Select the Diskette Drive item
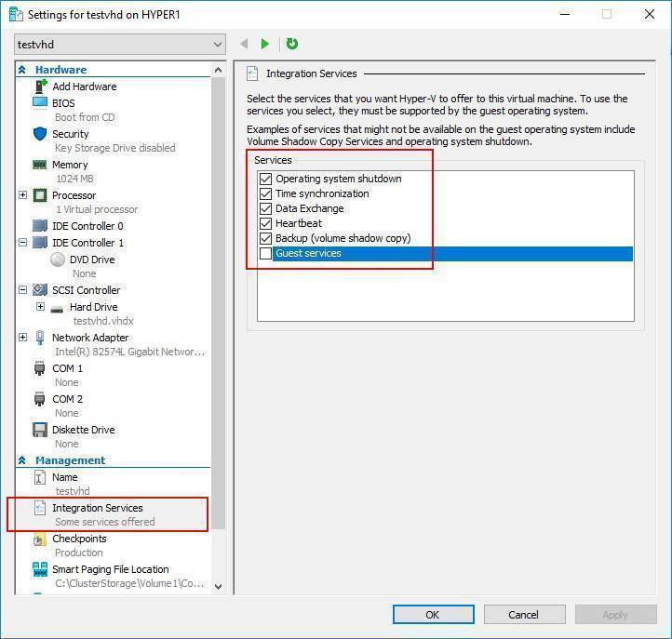Screen dimensions: 672x639 tap(84, 430)
